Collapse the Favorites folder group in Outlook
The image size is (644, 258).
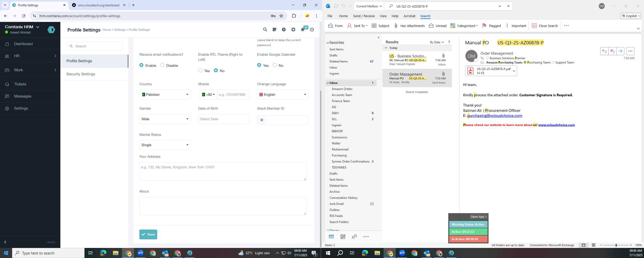(x=328, y=43)
